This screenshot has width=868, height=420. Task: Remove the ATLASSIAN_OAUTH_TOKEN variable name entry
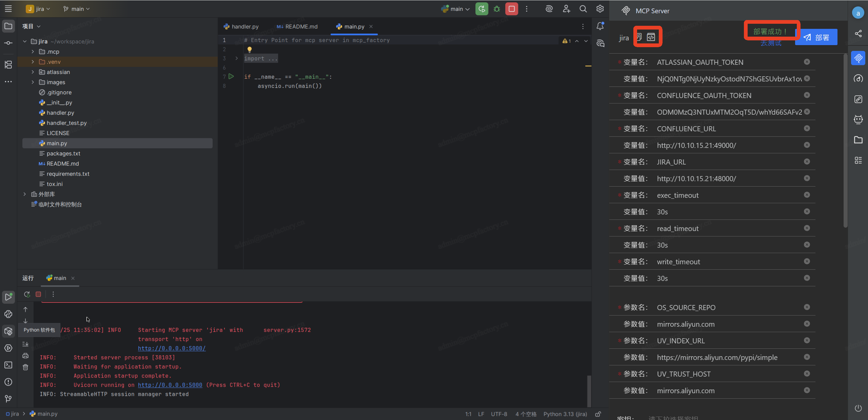[x=807, y=62]
